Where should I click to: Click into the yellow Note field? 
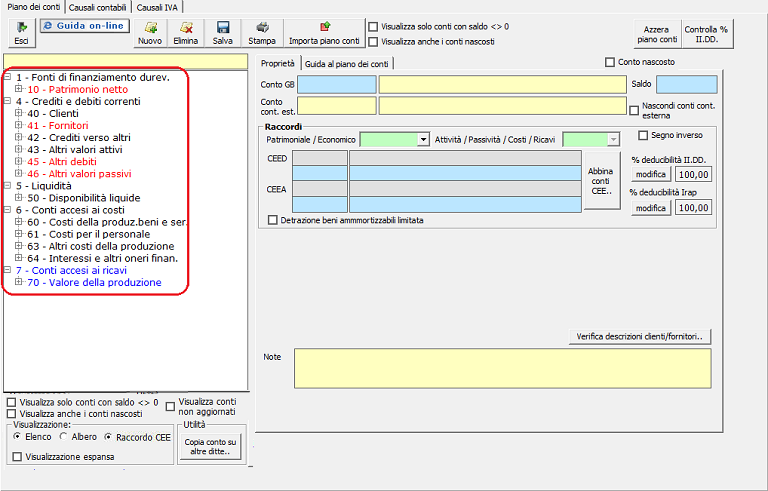pos(502,368)
